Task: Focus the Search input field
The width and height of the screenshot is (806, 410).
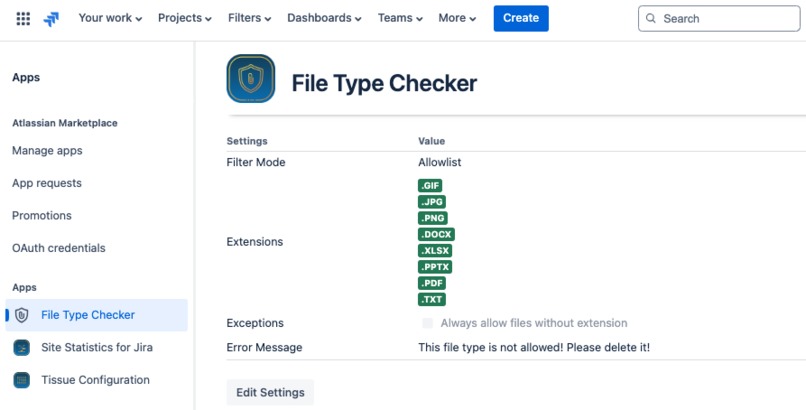Action: point(719,18)
